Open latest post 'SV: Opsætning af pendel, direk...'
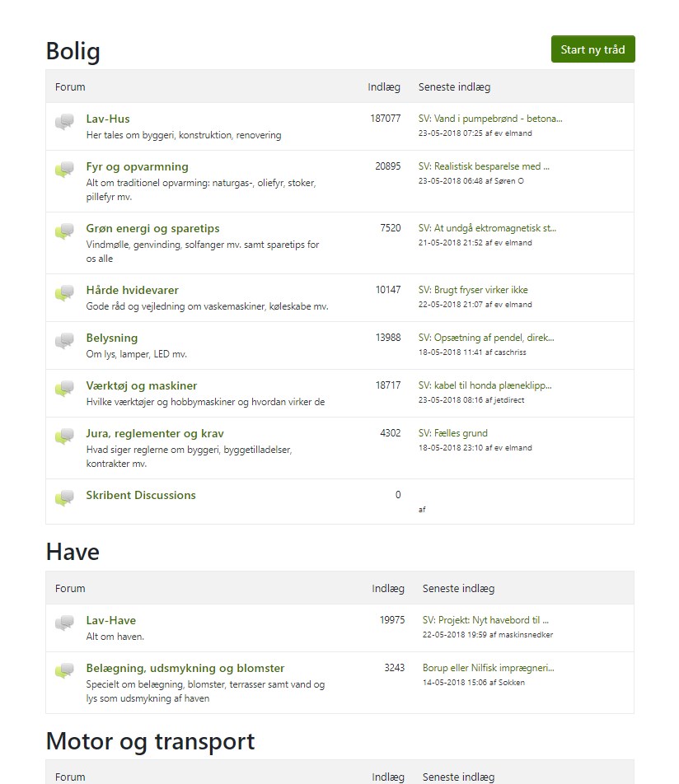This screenshot has width=679, height=784. pyautogui.click(x=486, y=338)
